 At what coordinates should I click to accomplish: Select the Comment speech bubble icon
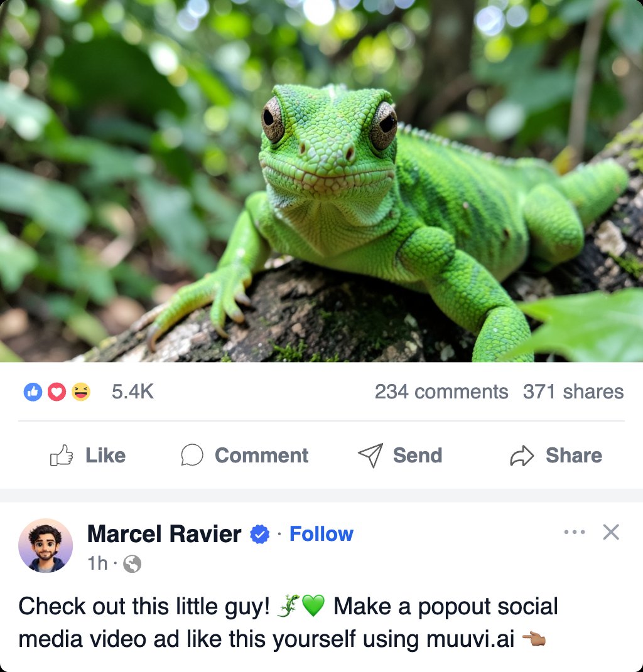(193, 455)
